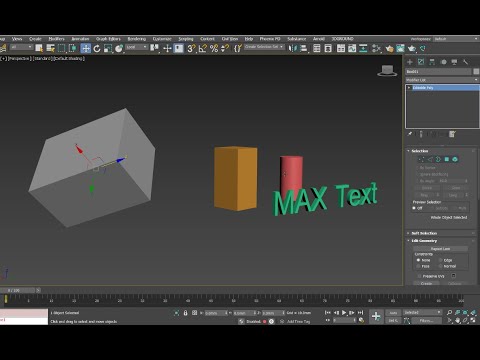The image size is (480, 360).
Task: Open reference coordinate system Local dropdown
Action: coord(136,47)
